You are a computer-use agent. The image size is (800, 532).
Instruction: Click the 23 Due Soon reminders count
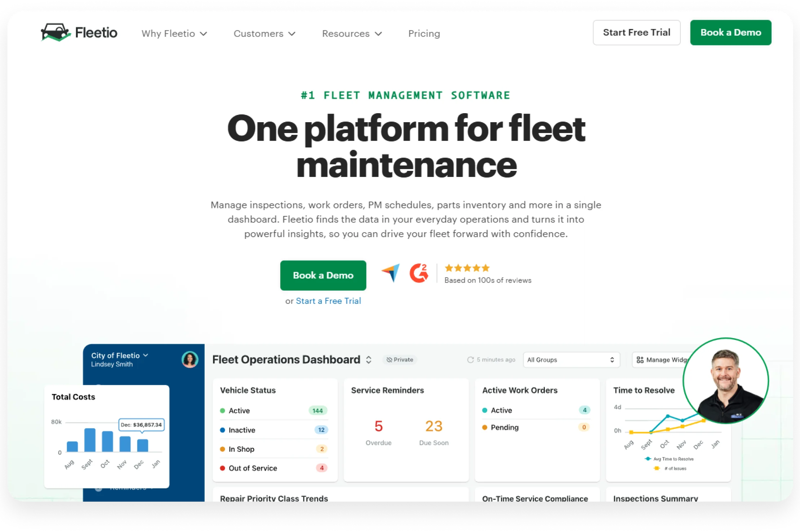434,426
